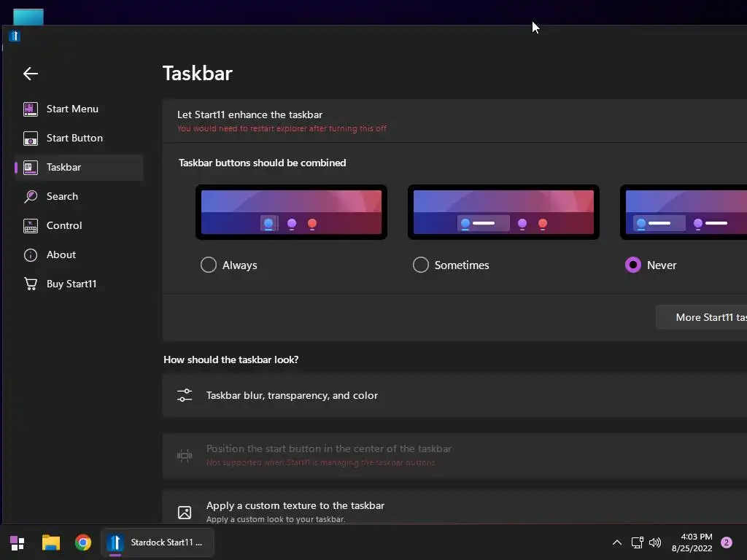Click the Taskbar page heading
The image size is (747, 560).
coord(198,74)
